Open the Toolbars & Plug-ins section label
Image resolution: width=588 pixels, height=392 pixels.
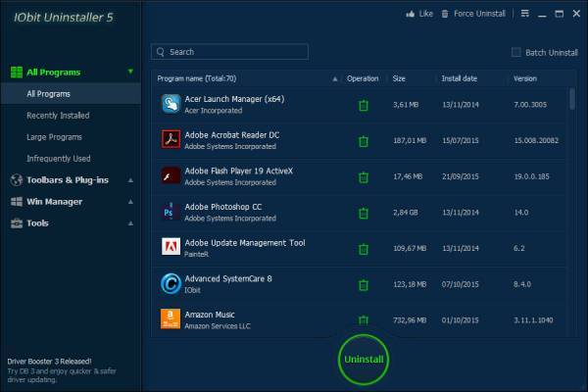click(68, 180)
